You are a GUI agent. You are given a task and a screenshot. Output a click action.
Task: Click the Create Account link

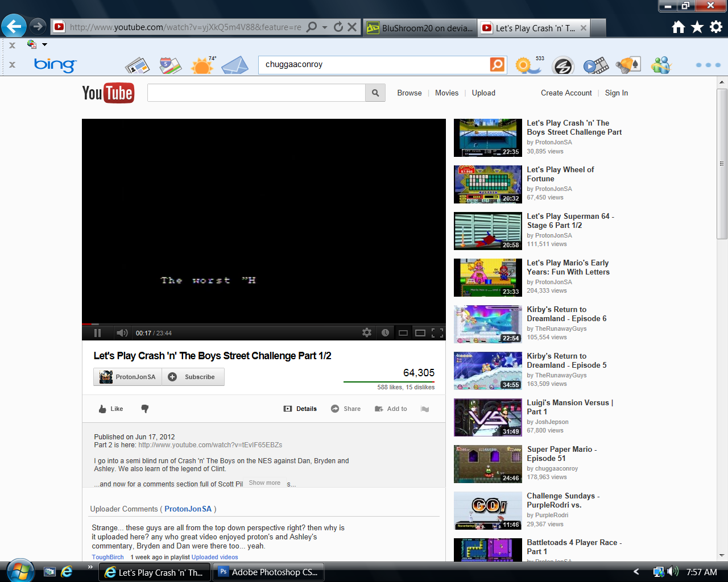[566, 93]
